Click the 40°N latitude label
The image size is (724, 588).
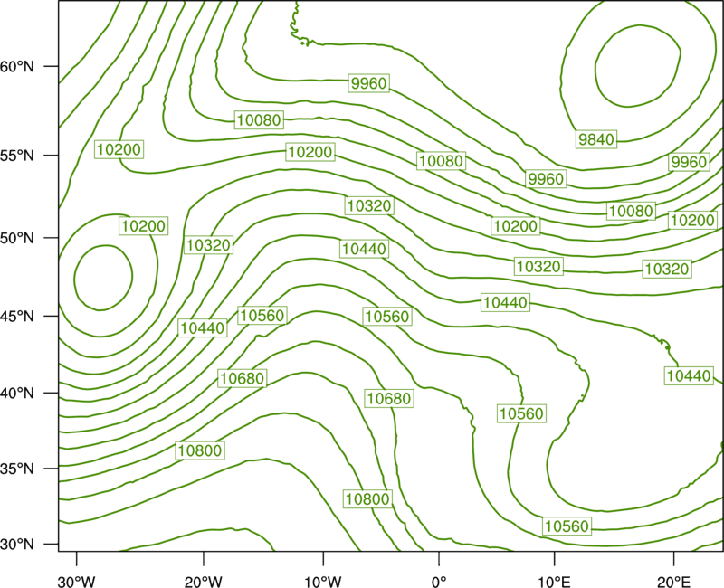(x=17, y=394)
